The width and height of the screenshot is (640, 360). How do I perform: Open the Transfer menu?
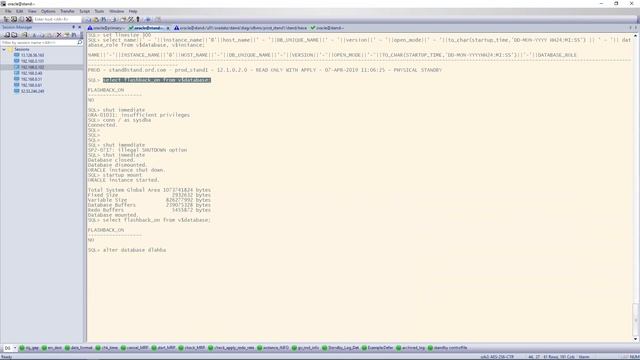(67, 11)
